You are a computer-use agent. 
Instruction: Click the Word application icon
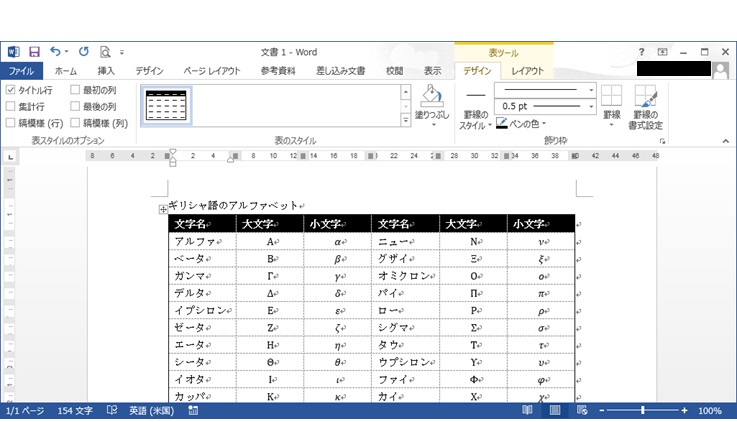tap(14, 52)
